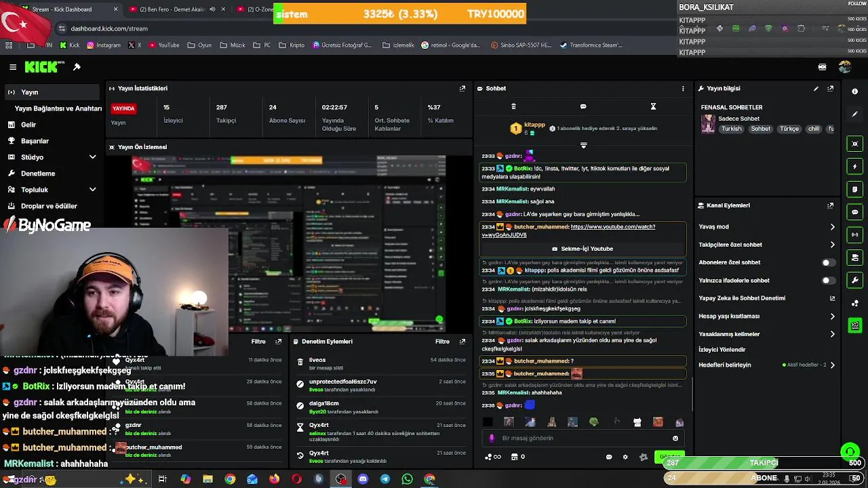Image resolution: width=868 pixels, height=488 pixels.
Task: Click the chat bubble icon in right sidebar
Action: pyautogui.click(x=854, y=212)
